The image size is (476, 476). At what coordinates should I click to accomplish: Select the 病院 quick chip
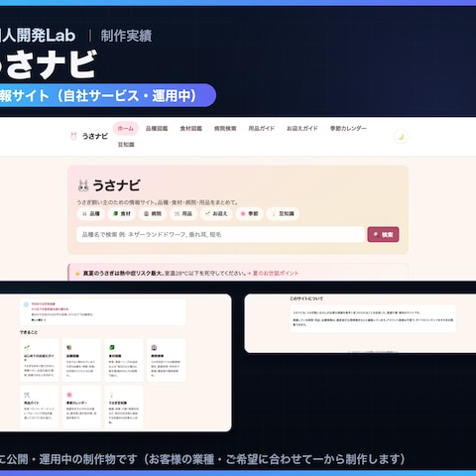153,213
